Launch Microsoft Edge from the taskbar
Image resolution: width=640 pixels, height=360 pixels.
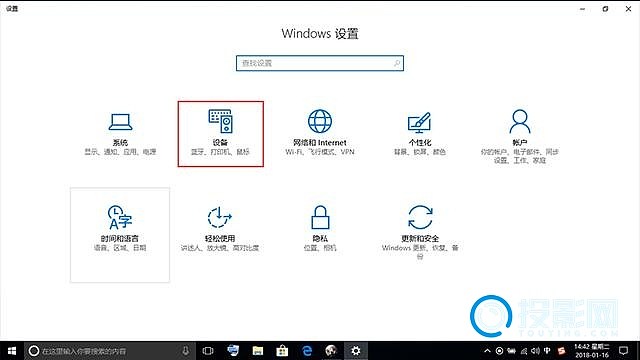[x=307, y=351]
